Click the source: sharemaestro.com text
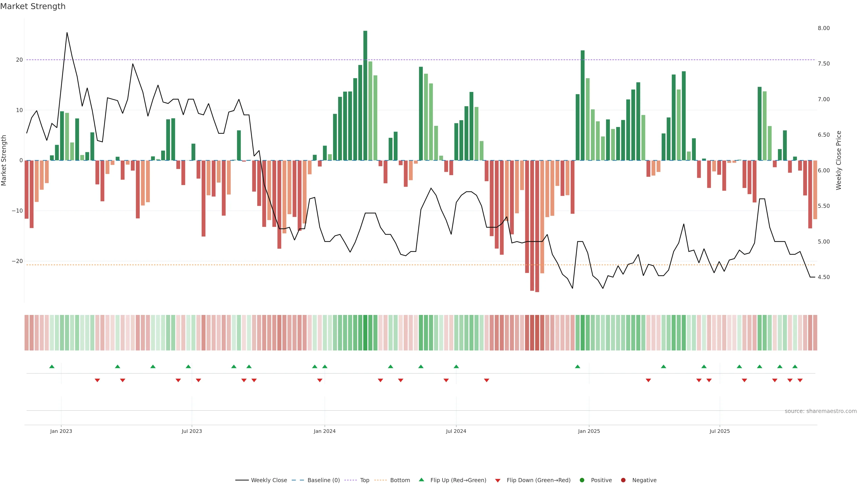Image resolution: width=868 pixels, height=488 pixels. [x=821, y=411]
